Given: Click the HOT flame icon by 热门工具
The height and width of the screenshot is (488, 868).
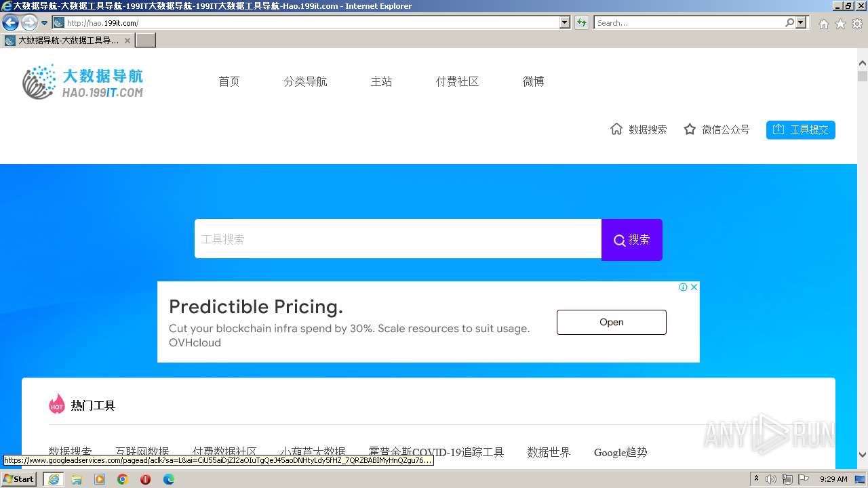Looking at the screenshot, I should [57, 404].
